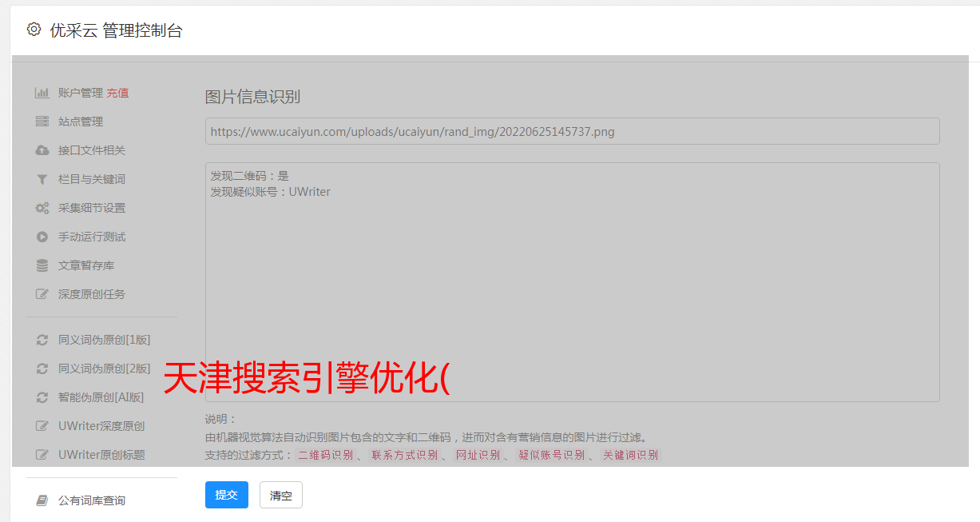The width and height of the screenshot is (980, 522).
Task: Click the 清空 button
Action: 281,495
